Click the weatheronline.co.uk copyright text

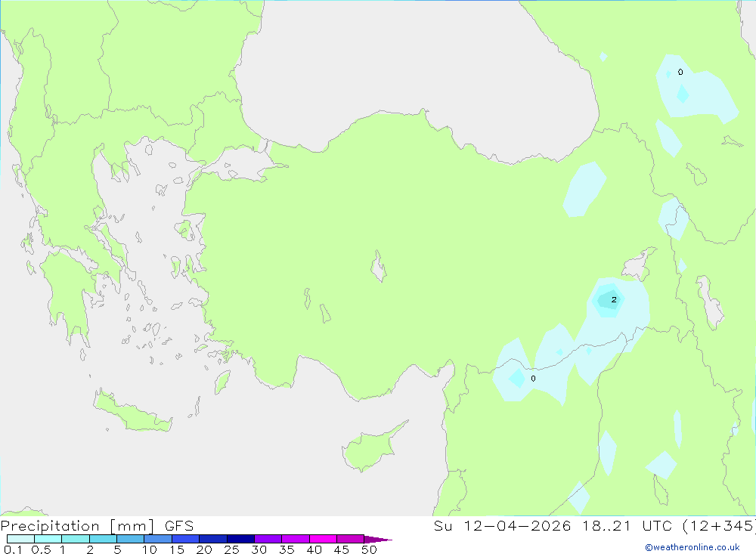point(692,547)
